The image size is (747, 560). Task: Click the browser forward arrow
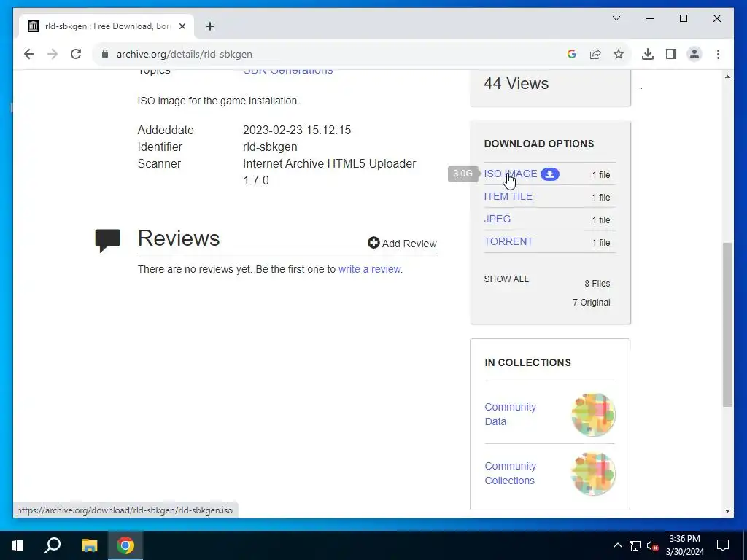pyautogui.click(x=53, y=54)
